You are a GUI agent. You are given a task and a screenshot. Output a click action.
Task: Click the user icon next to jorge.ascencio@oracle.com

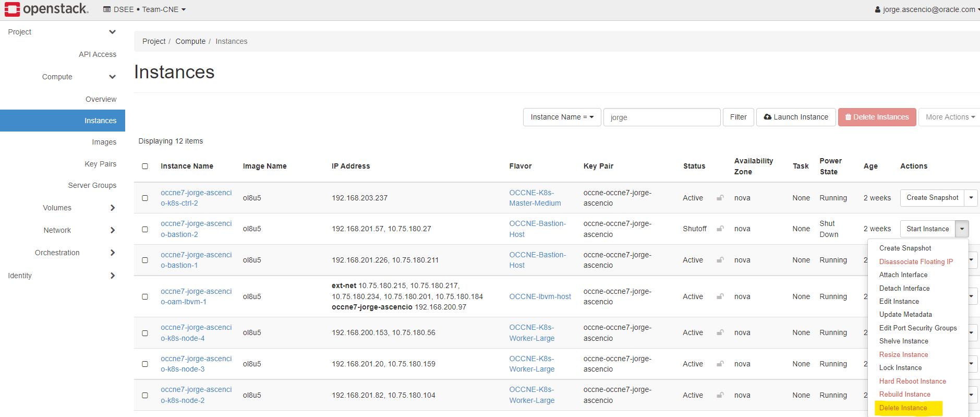pyautogui.click(x=878, y=9)
